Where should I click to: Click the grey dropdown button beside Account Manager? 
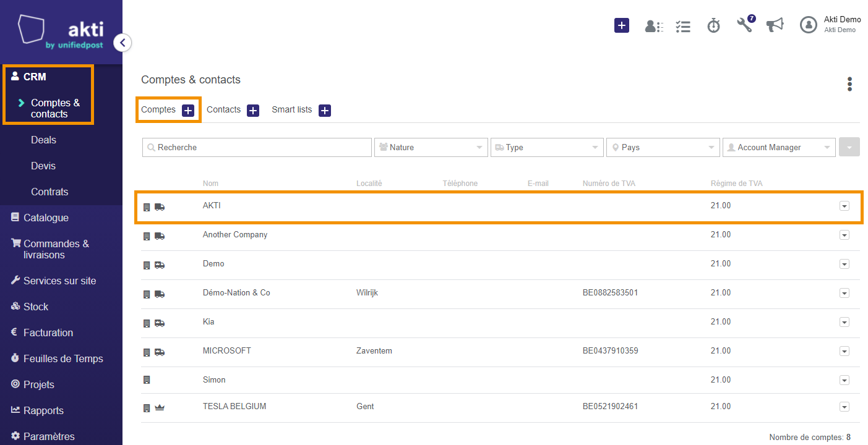coord(849,147)
